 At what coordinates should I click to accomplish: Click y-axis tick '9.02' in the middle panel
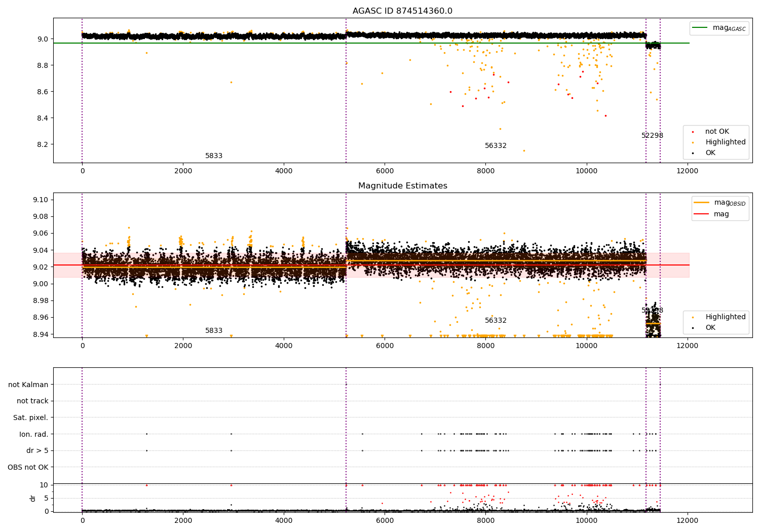(41, 267)
